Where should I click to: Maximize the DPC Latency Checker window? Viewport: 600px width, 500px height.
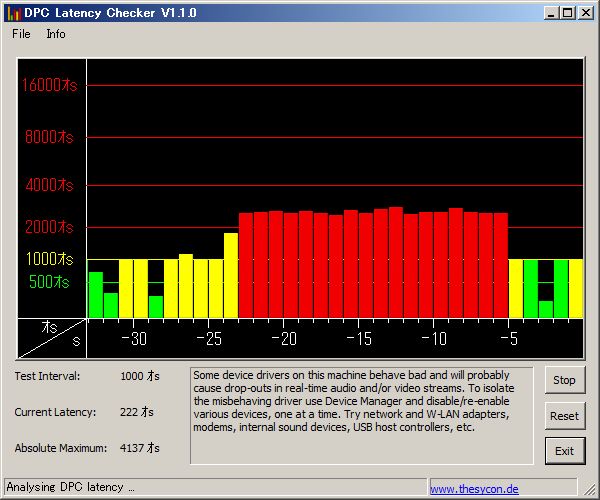point(568,13)
